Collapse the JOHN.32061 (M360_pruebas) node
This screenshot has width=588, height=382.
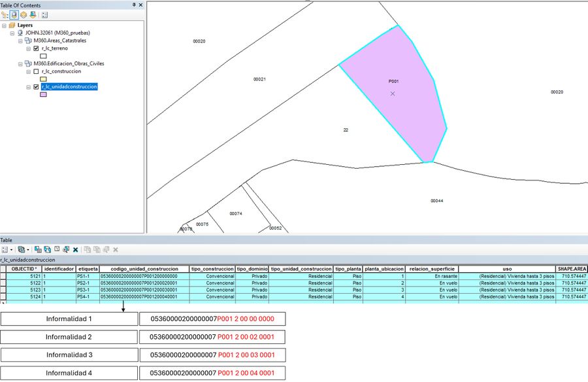(x=12, y=33)
